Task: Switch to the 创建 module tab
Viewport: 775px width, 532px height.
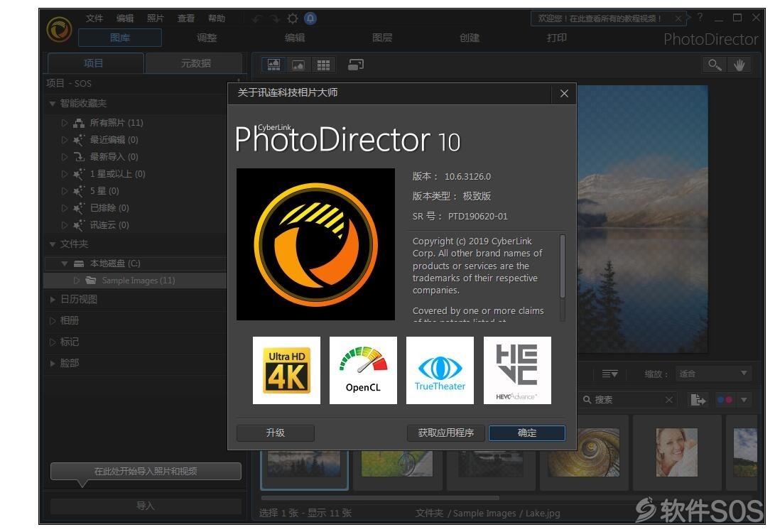Action: click(x=470, y=38)
